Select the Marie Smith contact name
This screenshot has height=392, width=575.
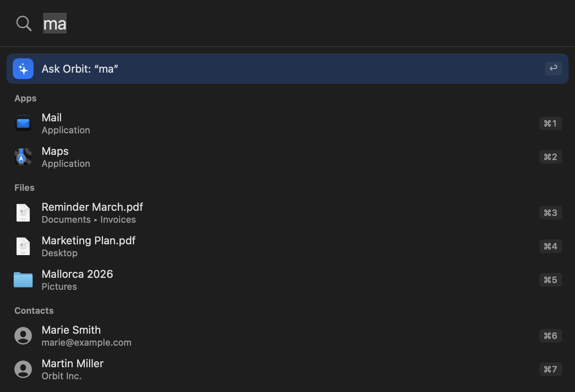tap(71, 330)
